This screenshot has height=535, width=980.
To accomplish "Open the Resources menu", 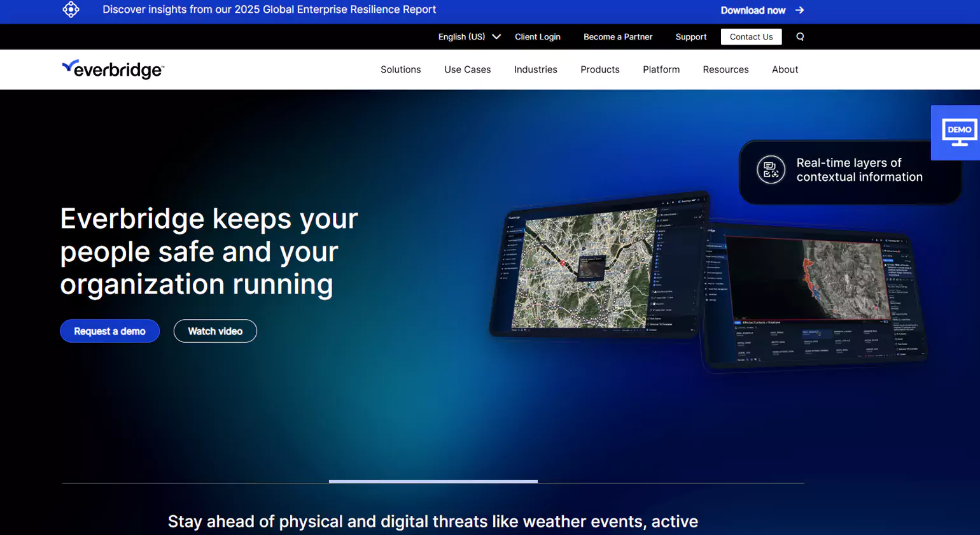I will [725, 69].
